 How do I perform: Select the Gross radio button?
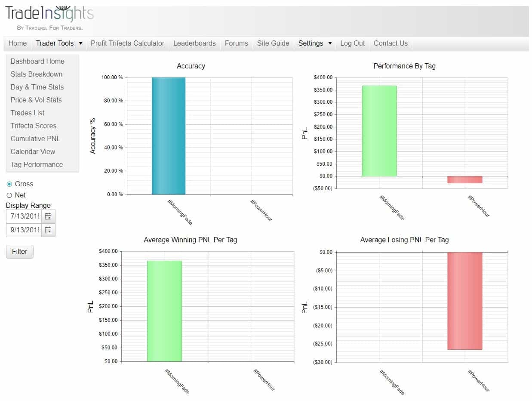click(9, 184)
